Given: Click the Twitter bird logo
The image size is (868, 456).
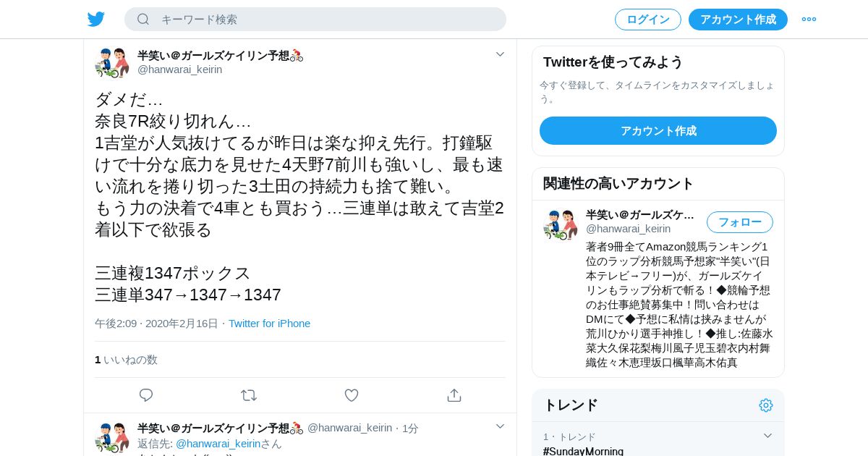Looking at the screenshot, I should tap(96, 20).
